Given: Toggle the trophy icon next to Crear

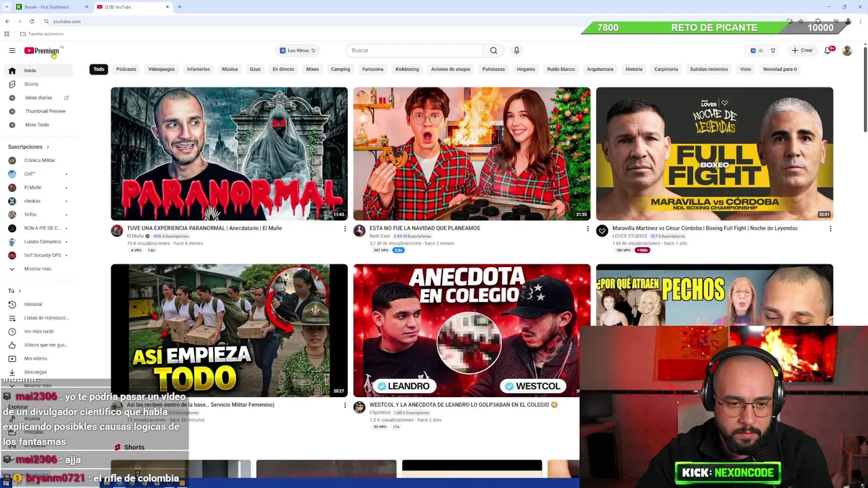Looking at the screenshot, I should coord(772,50).
